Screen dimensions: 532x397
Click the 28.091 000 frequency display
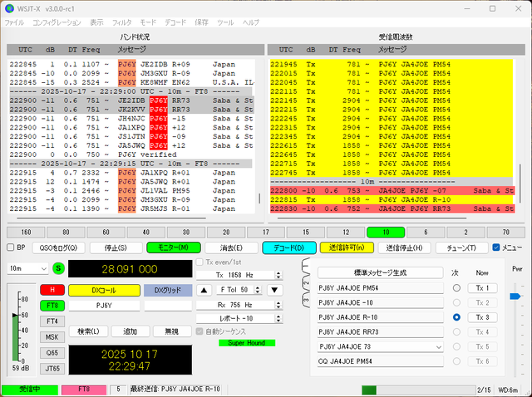[130, 269]
